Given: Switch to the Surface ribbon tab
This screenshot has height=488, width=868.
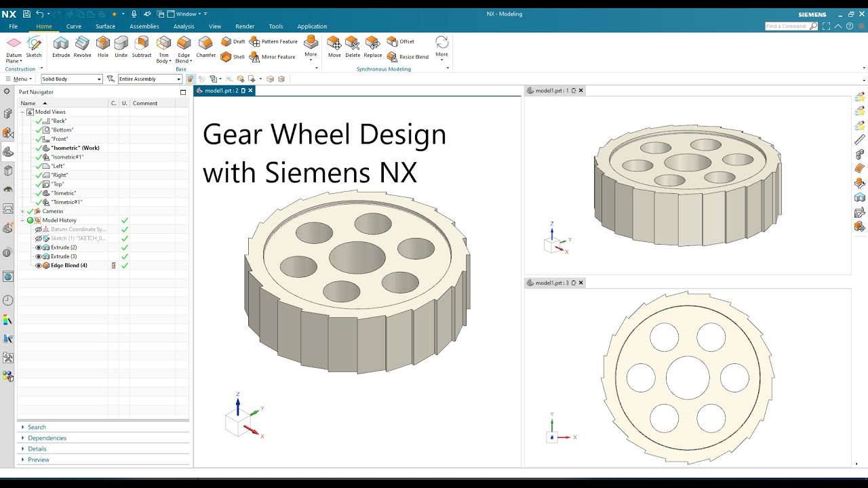Looking at the screenshot, I should click(x=105, y=26).
